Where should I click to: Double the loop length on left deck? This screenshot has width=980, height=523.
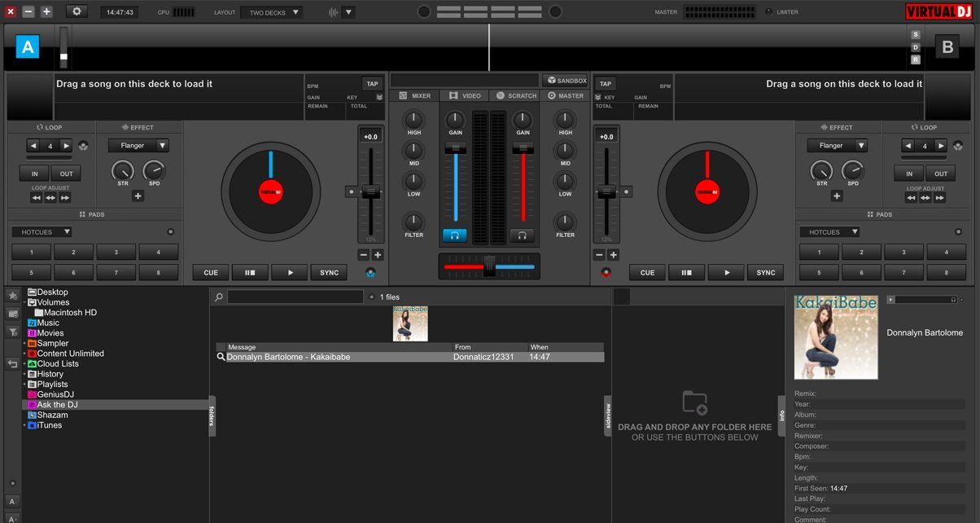coord(67,146)
